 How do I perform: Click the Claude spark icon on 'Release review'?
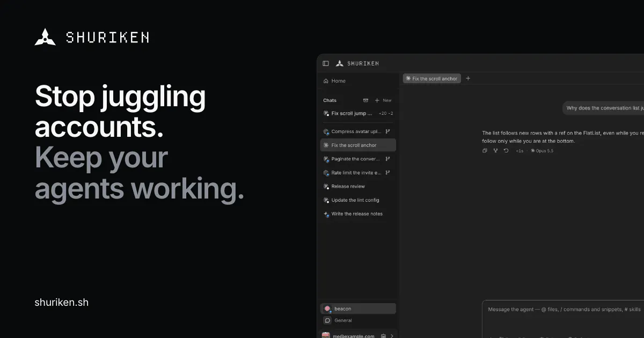(x=326, y=186)
